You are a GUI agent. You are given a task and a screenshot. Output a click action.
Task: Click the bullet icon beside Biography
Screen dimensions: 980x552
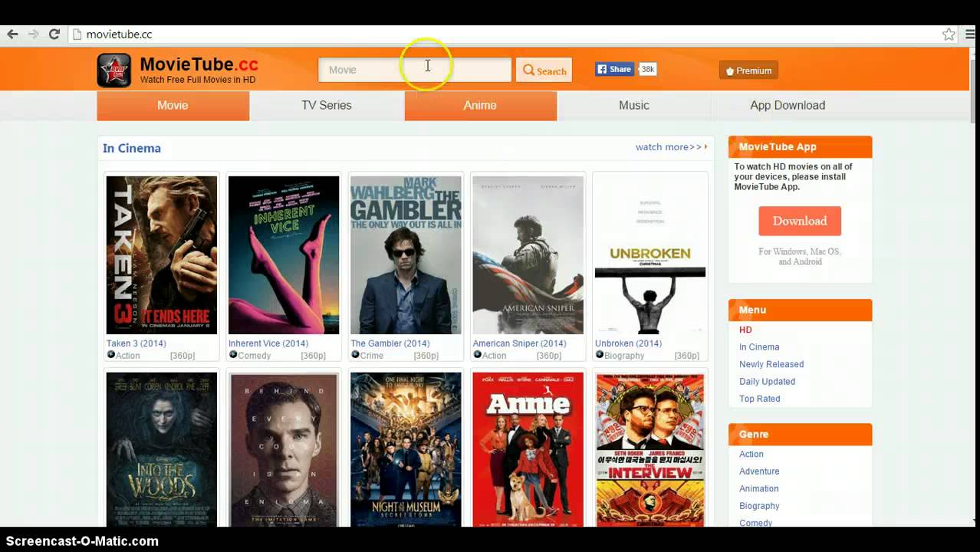pyautogui.click(x=600, y=355)
